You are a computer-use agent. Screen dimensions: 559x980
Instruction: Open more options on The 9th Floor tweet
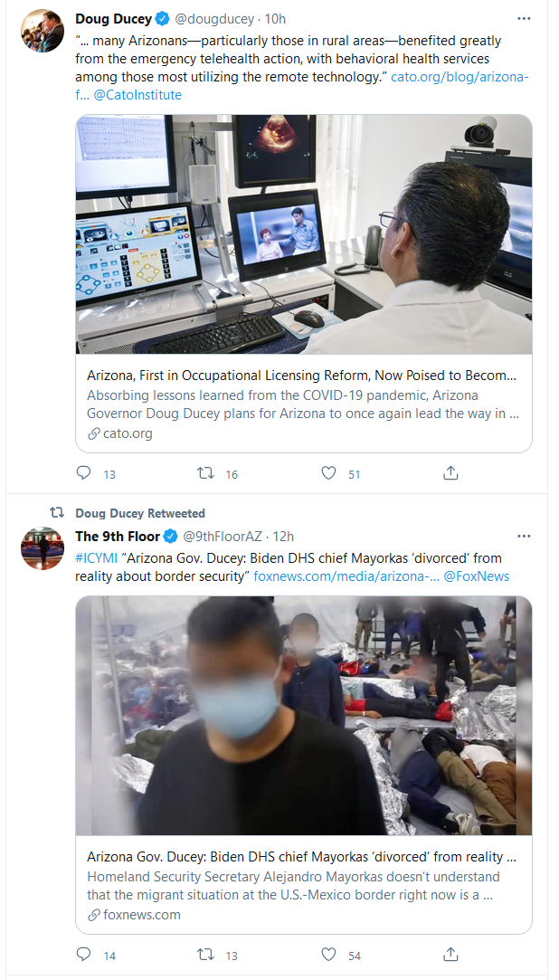point(524,537)
